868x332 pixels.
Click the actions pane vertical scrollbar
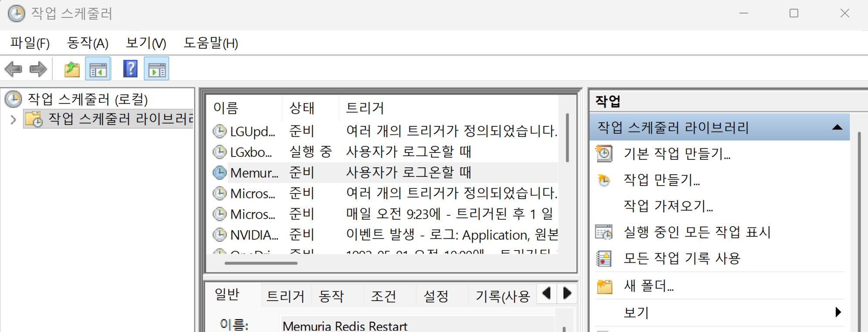859,231
